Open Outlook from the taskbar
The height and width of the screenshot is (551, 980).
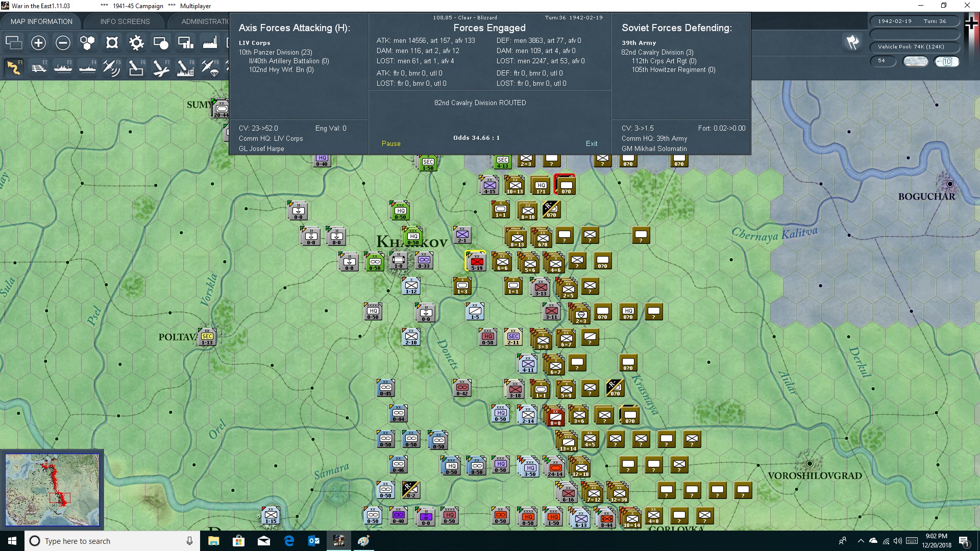[313, 541]
